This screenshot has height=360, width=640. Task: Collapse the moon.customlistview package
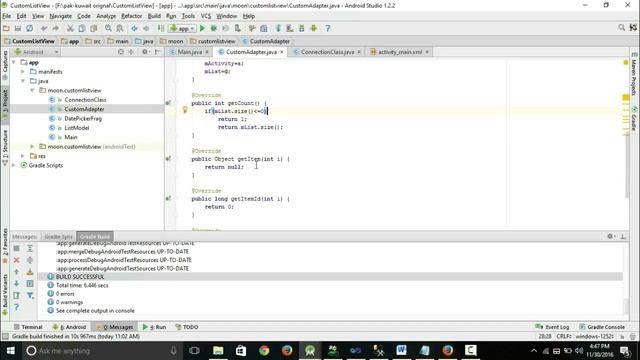coord(32,90)
